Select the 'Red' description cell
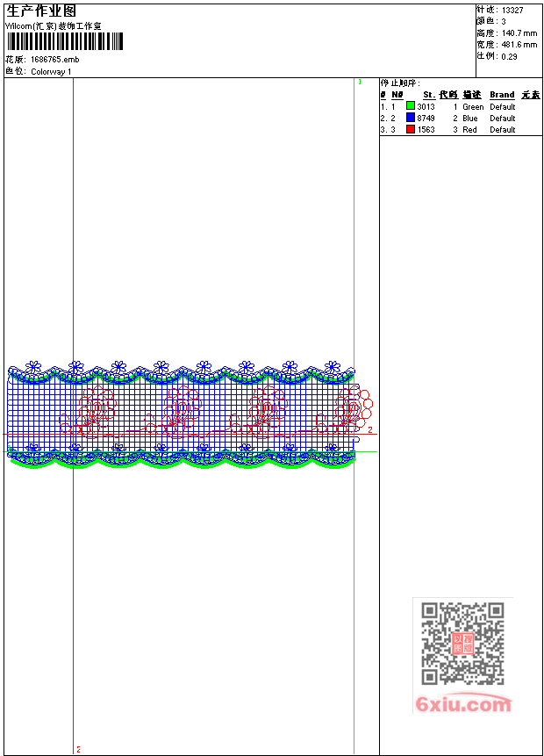This screenshot has height=756, width=544. tap(469, 130)
